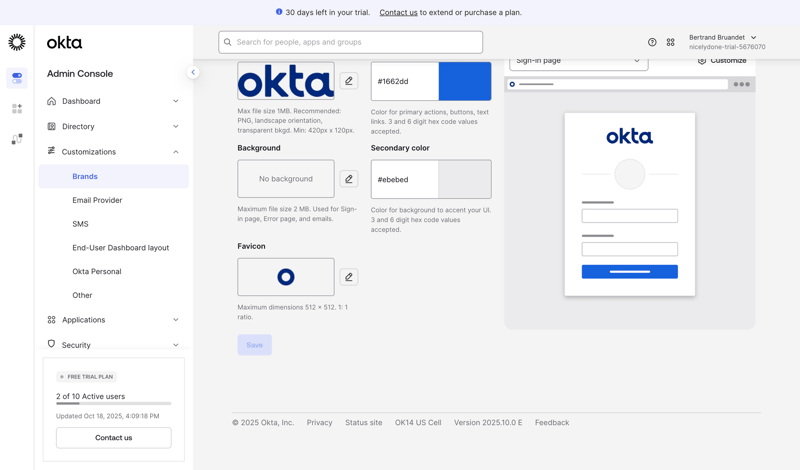
Task: Click the help question mark icon
Action: (652, 42)
